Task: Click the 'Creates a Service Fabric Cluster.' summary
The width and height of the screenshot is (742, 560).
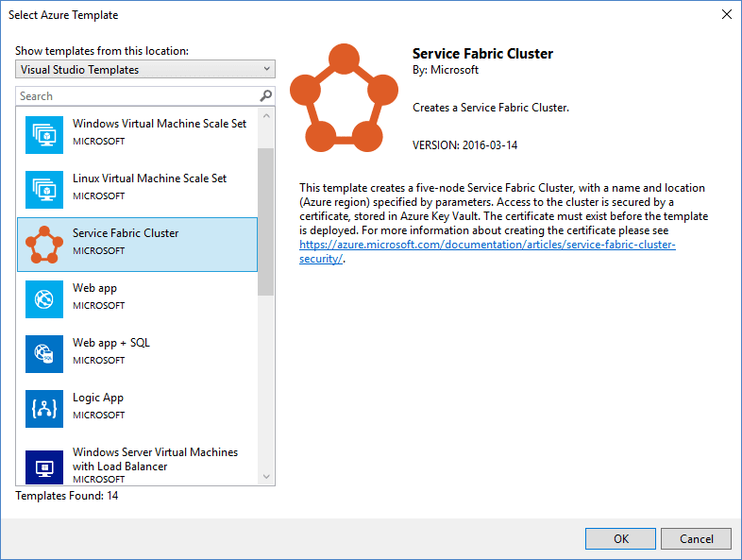Action: pos(491,108)
